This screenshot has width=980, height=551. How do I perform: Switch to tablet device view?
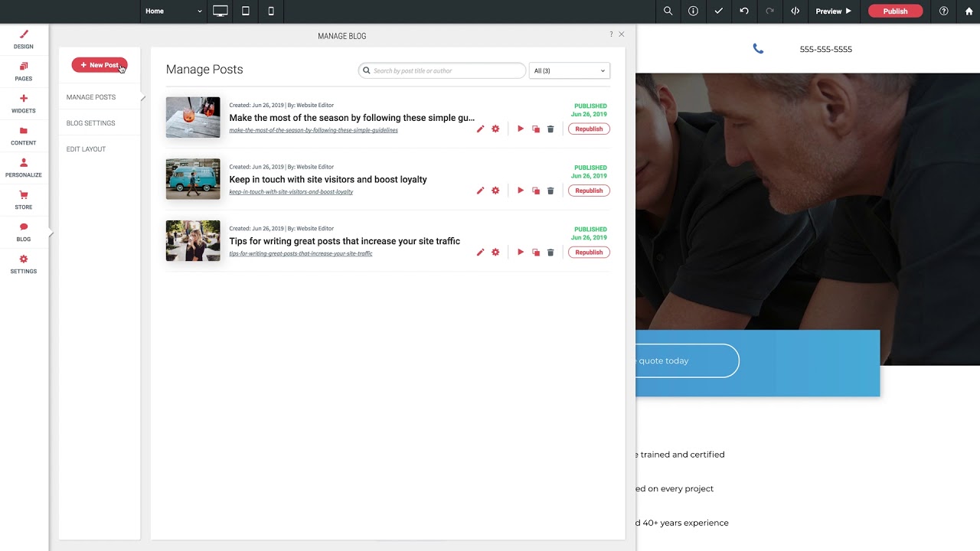246,11
